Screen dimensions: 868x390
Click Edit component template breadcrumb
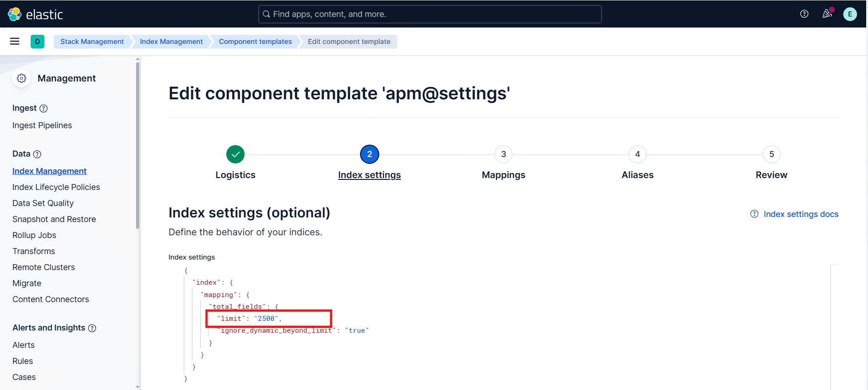[349, 42]
